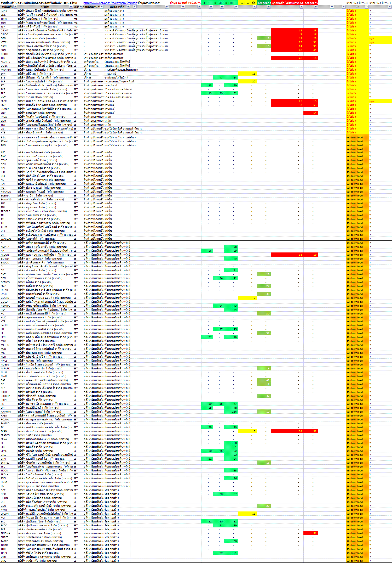
Task: Select red cell 51 in SINGHA row
Action: click(x=311, y=533)
